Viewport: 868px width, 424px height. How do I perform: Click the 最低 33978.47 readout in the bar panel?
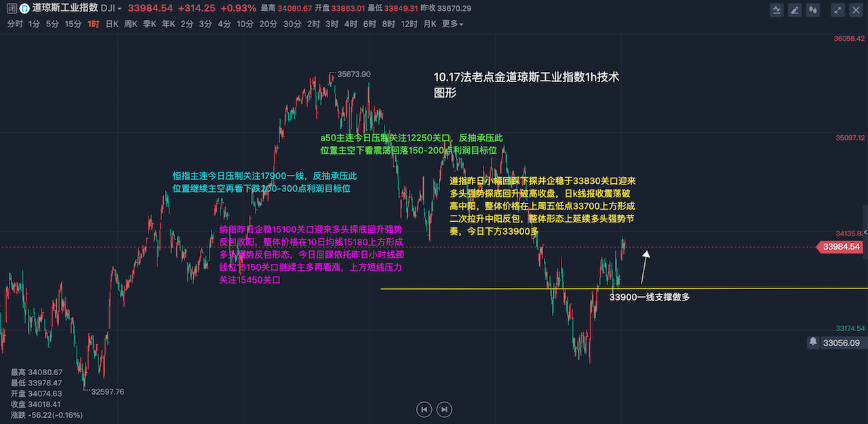36,383
